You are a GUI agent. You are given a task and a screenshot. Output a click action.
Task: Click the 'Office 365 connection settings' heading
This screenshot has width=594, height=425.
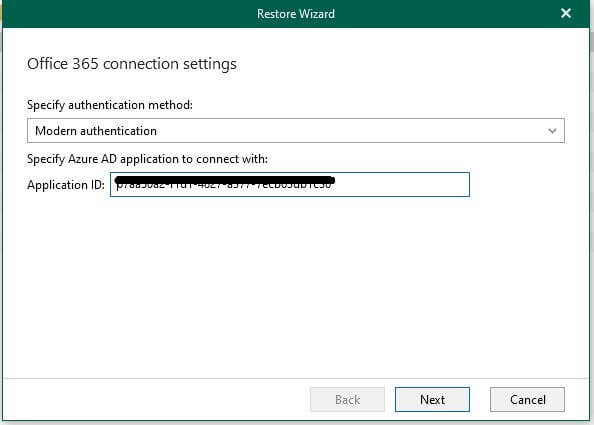(x=132, y=64)
